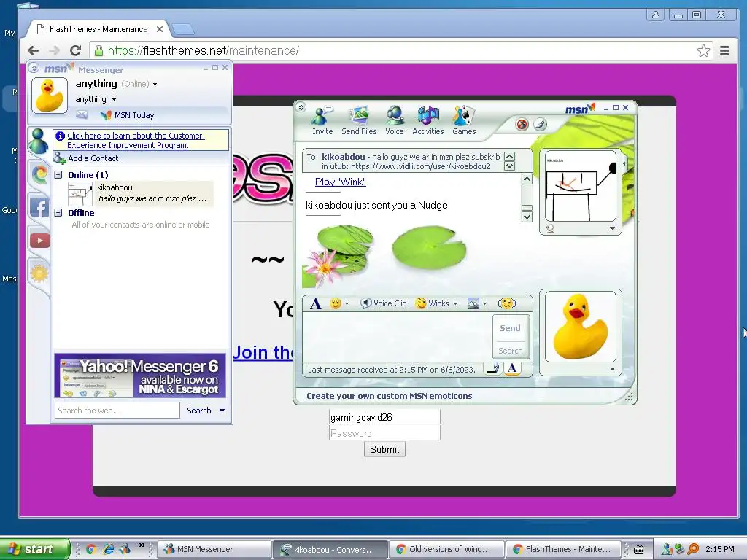The width and height of the screenshot is (747, 560).
Task: Open e-mail inbox envelope icon in Messenger
Action: (x=82, y=114)
